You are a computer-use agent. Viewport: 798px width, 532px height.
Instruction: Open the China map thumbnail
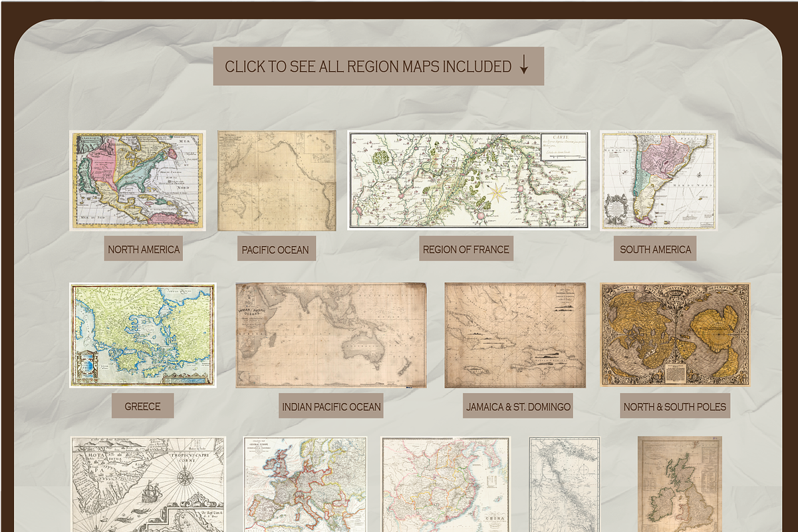click(x=446, y=484)
